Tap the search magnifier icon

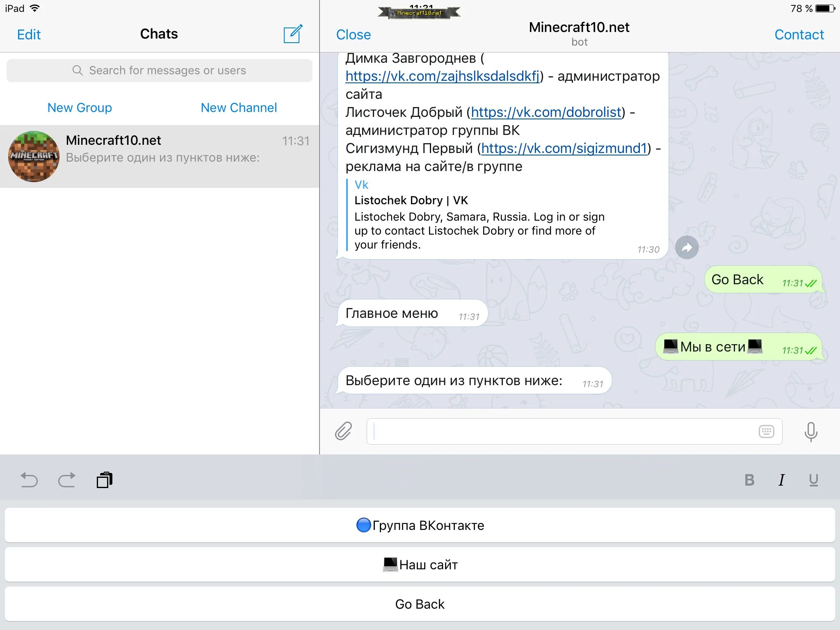click(77, 71)
